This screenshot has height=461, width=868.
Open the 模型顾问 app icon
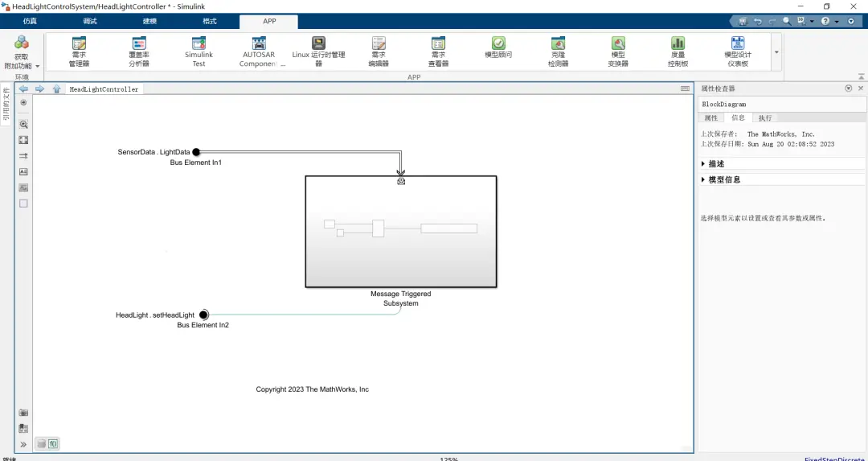[498, 47]
